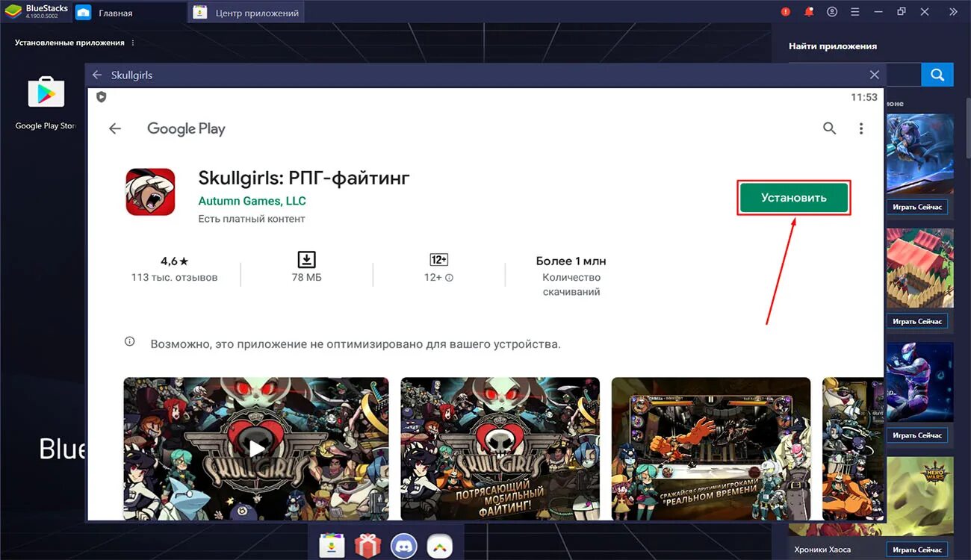Open the white arrow-up dock icon
The image size is (971, 560).
[x=440, y=546]
